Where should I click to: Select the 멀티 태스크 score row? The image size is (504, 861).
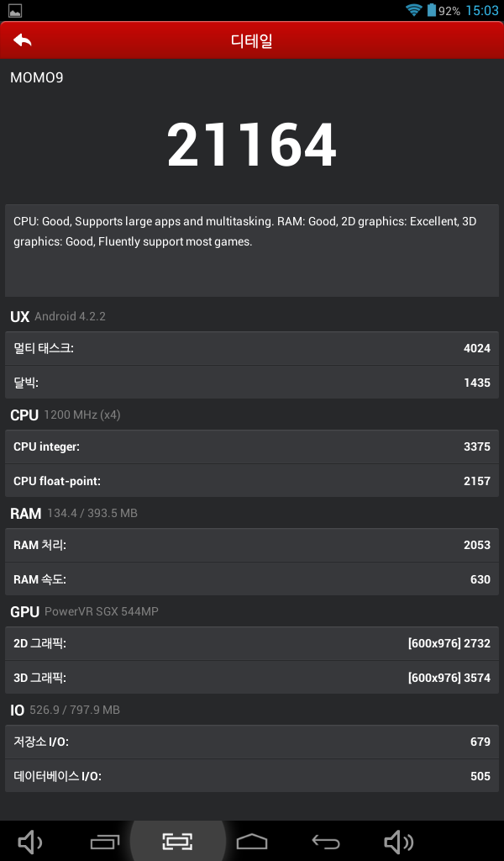click(x=252, y=348)
